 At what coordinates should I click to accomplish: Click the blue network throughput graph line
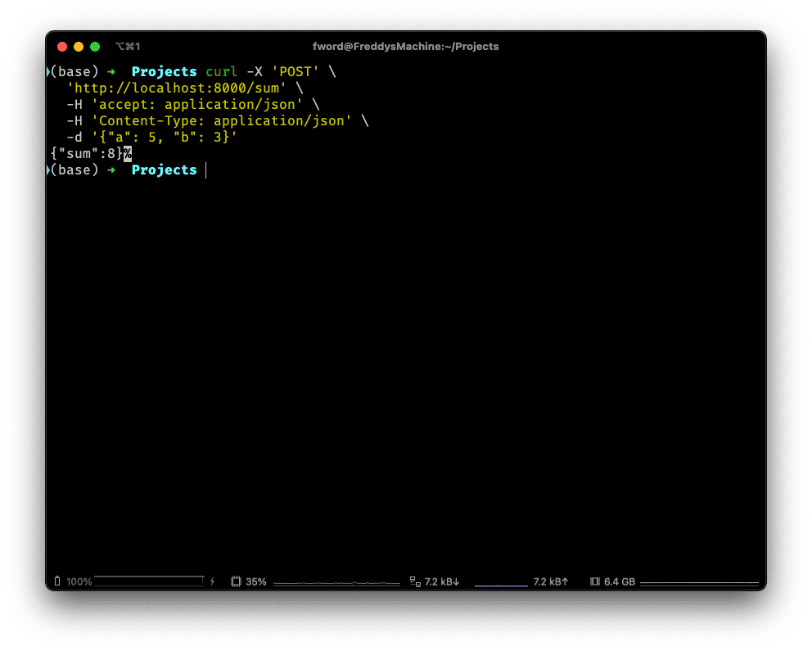tap(501, 585)
